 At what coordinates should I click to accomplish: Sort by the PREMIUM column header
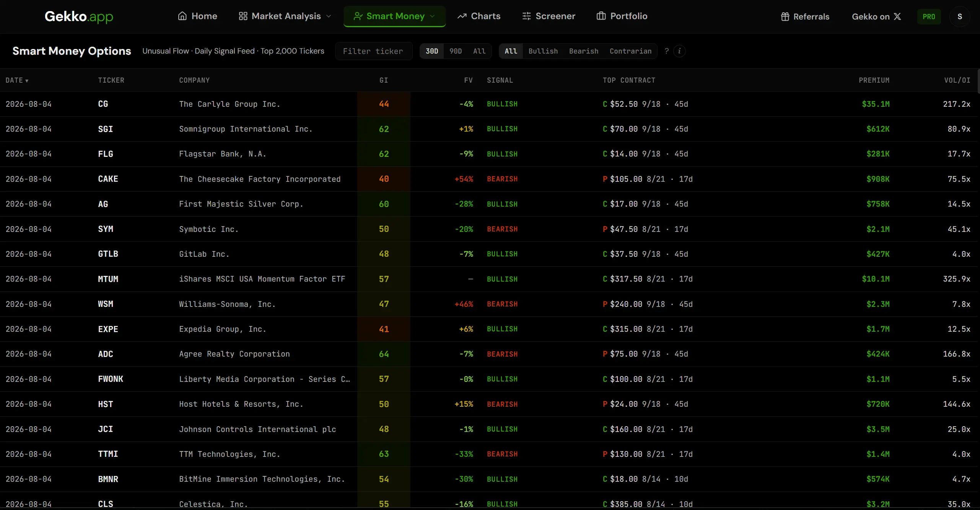[x=874, y=80]
